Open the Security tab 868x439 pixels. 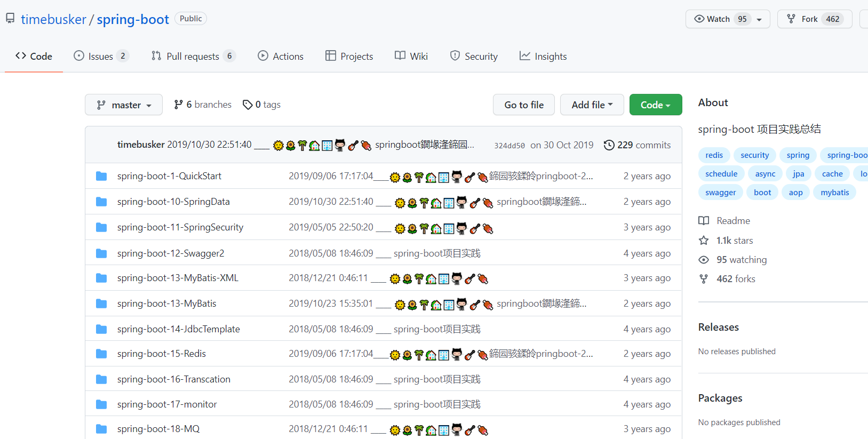point(474,56)
